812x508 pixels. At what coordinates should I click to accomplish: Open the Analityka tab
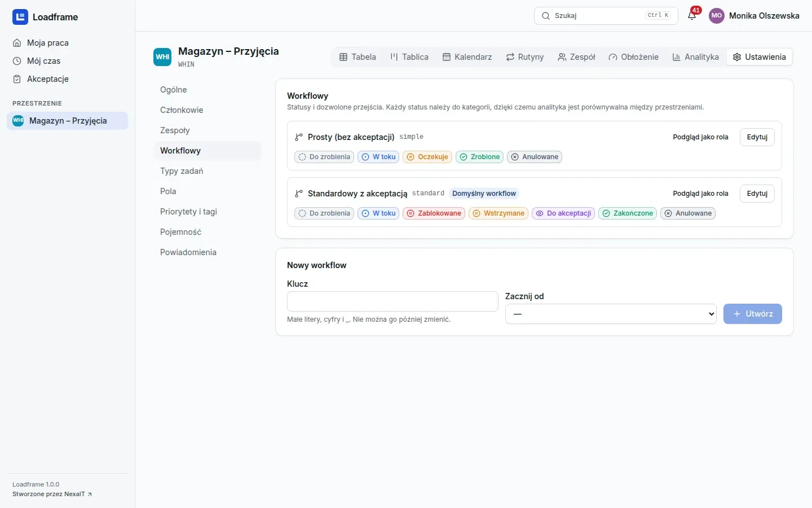tap(695, 57)
